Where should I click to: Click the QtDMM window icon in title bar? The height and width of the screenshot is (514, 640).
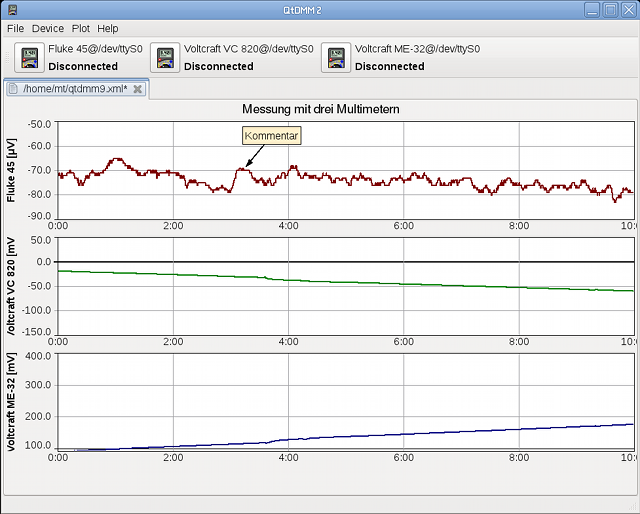click(11, 10)
